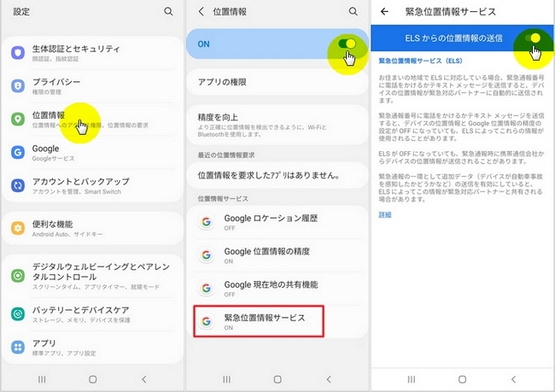This screenshot has width=555, height=392.
Task: Toggle the location ON switch
Action: click(x=347, y=44)
